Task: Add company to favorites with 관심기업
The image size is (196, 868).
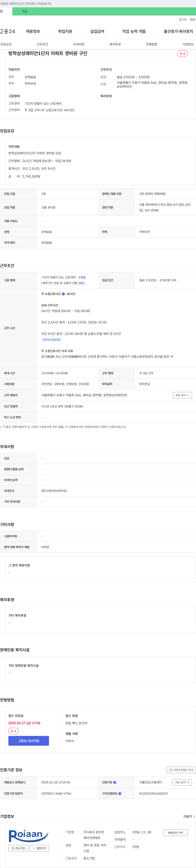Action: pyautogui.click(x=18, y=848)
